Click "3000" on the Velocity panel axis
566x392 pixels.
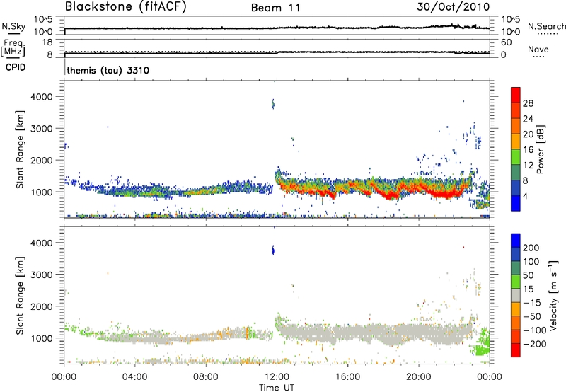click(42, 275)
